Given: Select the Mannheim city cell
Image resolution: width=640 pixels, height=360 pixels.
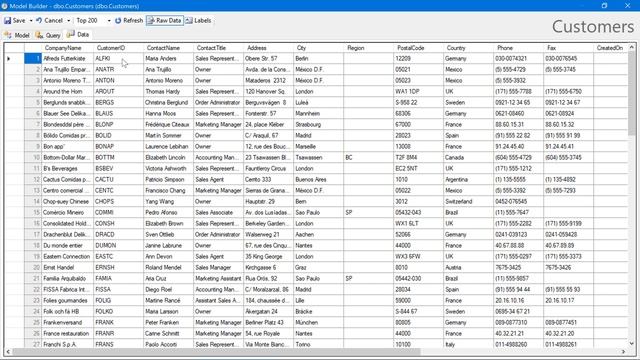Looking at the screenshot, I should pyautogui.click(x=318, y=113).
